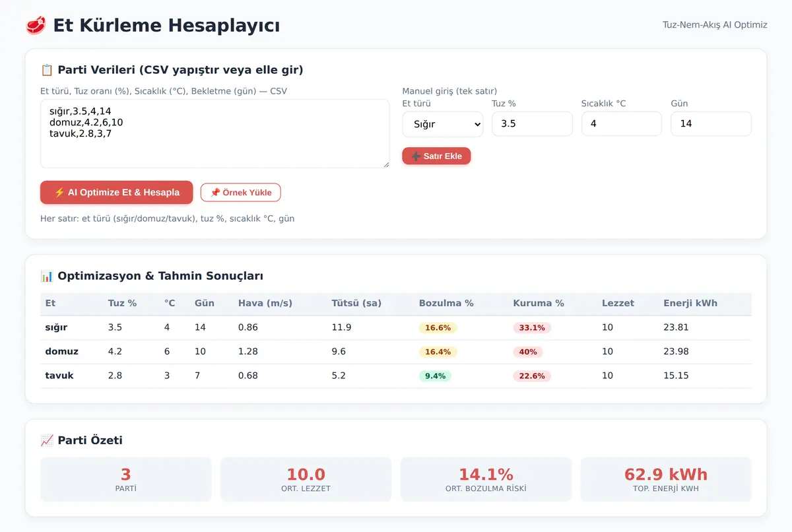Click the Manuel giriş (tek satır) label

449,91
